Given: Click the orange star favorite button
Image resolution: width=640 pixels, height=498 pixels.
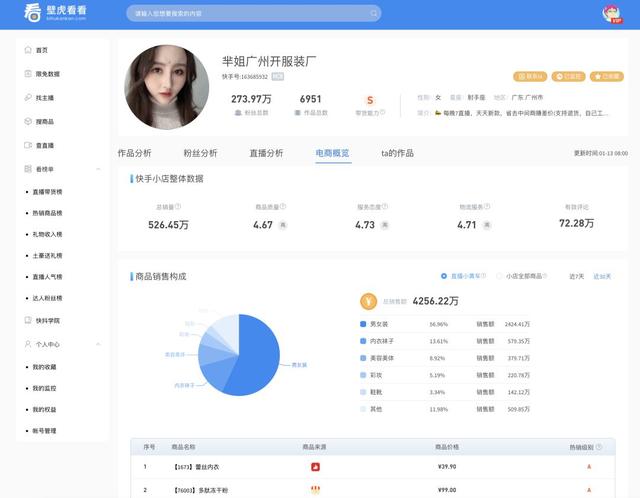Looking at the screenshot, I should click(x=607, y=76).
